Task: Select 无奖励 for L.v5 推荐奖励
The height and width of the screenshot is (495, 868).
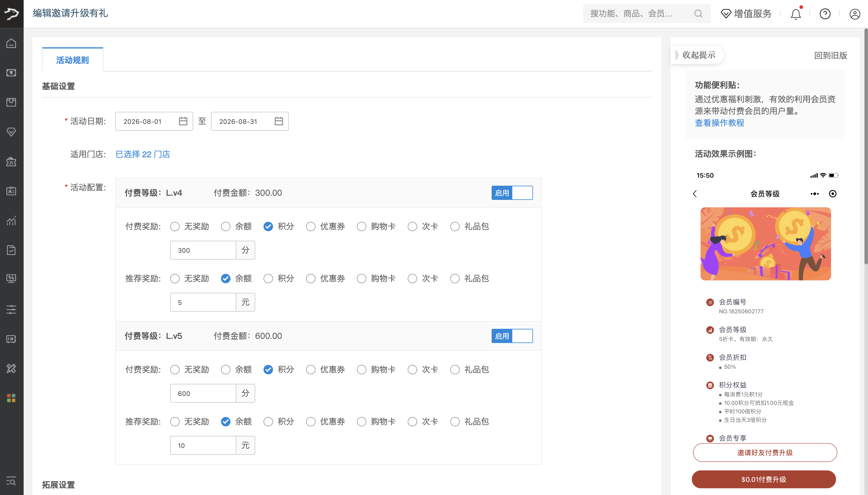Action: pyautogui.click(x=175, y=422)
